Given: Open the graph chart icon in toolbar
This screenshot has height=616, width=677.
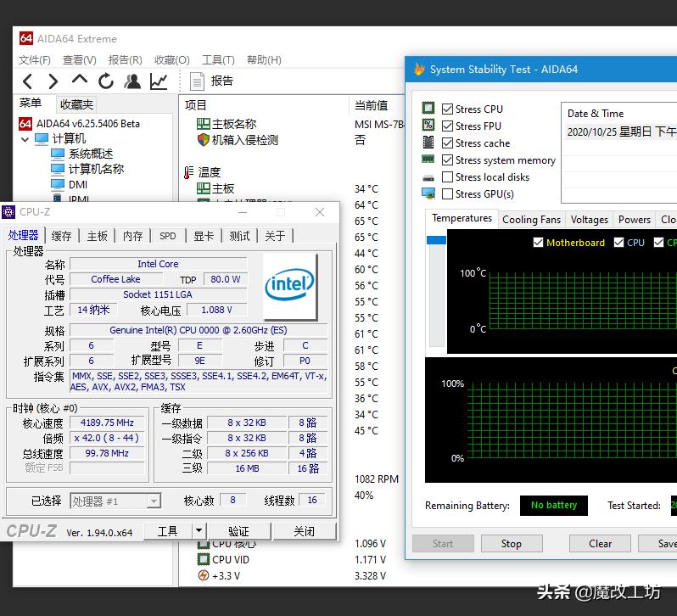Looking at the screenshot, I should click(159, 81).
